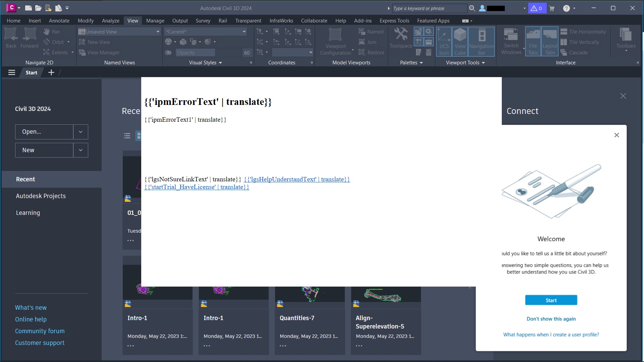Expand the Unsaved View dropdown
644x362 pixels.
coord(158,32)
